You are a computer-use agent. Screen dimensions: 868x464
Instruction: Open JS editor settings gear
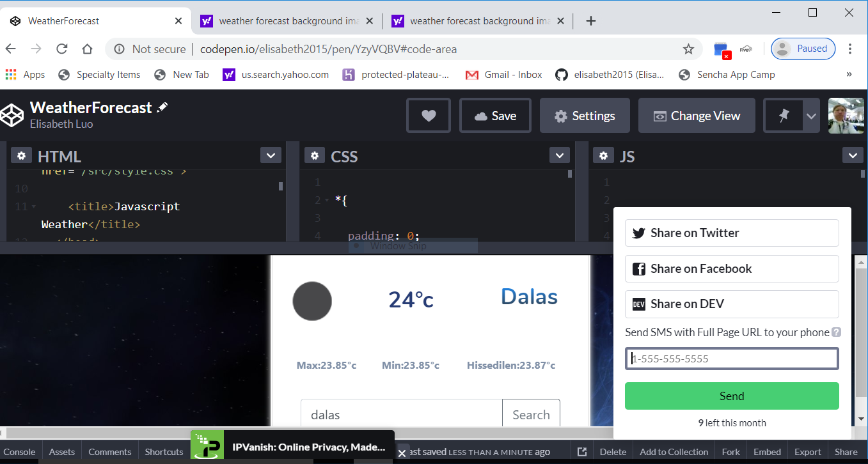point(603,155)
